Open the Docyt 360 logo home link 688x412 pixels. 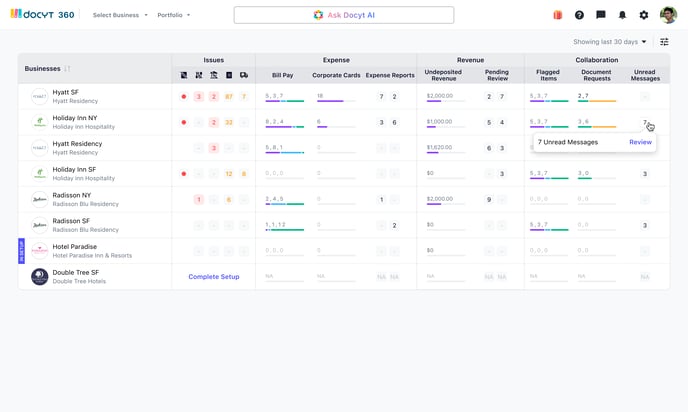[x=42, y=14]
